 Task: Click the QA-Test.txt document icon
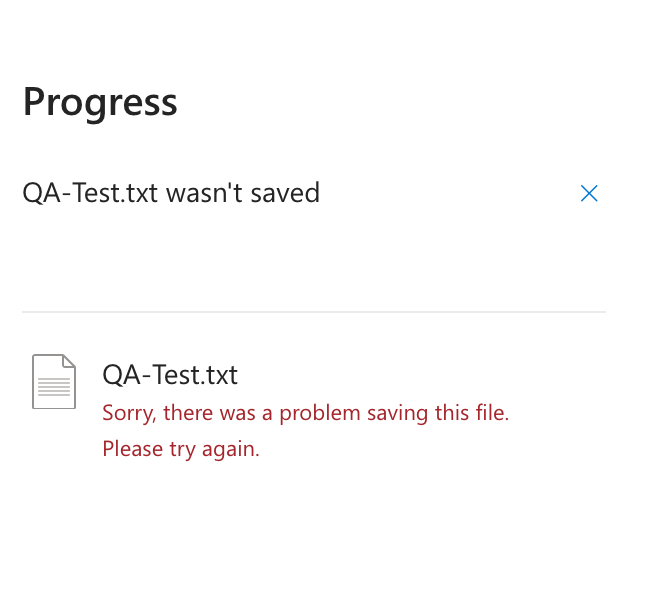[x=54, y=381]
